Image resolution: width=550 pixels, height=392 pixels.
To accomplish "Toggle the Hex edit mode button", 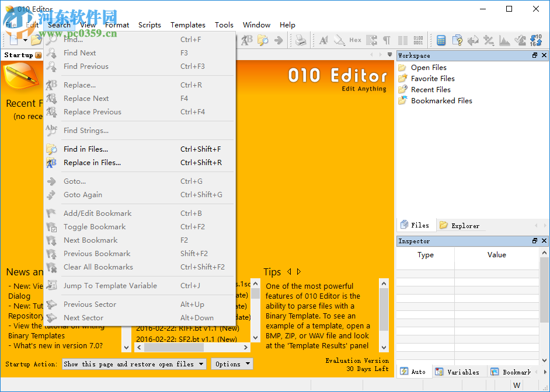I will (355, 40).
